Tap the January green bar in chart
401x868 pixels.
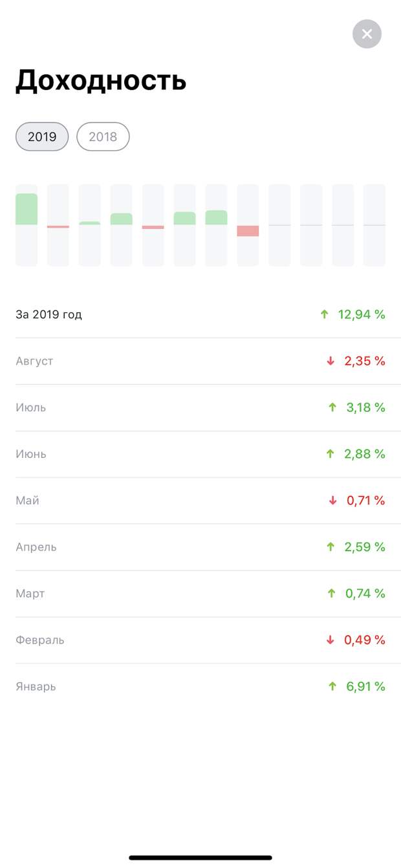(x=27, y=209)
